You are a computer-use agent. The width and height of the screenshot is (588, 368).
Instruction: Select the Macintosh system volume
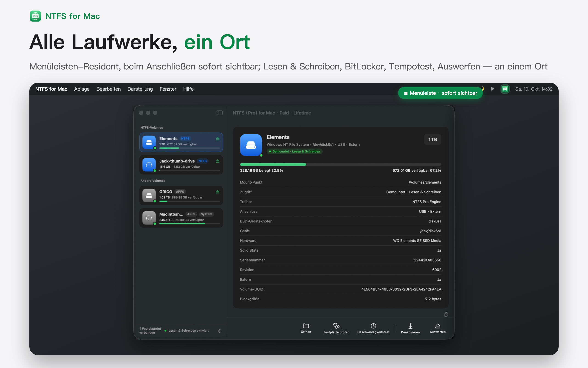pyautogui.click(x=181, y=218)
